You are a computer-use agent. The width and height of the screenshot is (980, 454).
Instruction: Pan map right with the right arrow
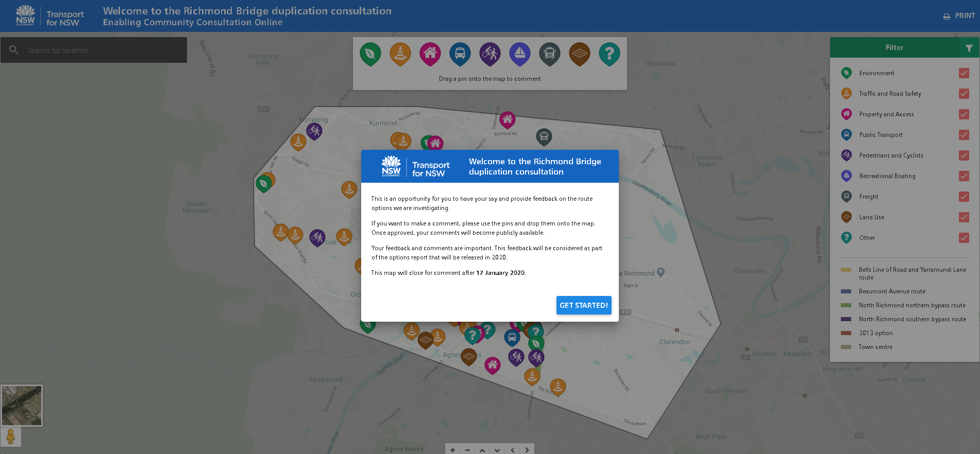pos(527,449)
